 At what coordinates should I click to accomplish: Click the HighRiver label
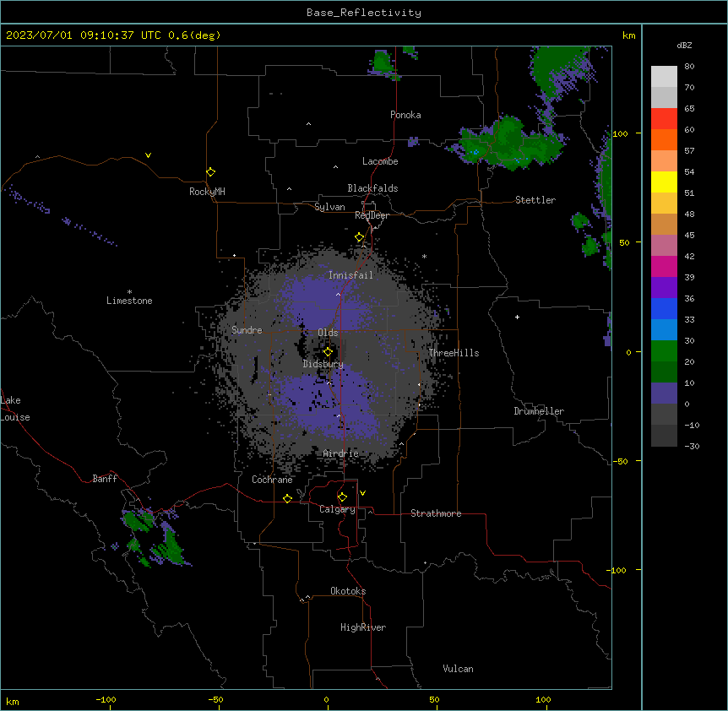(x=363, y=627)
